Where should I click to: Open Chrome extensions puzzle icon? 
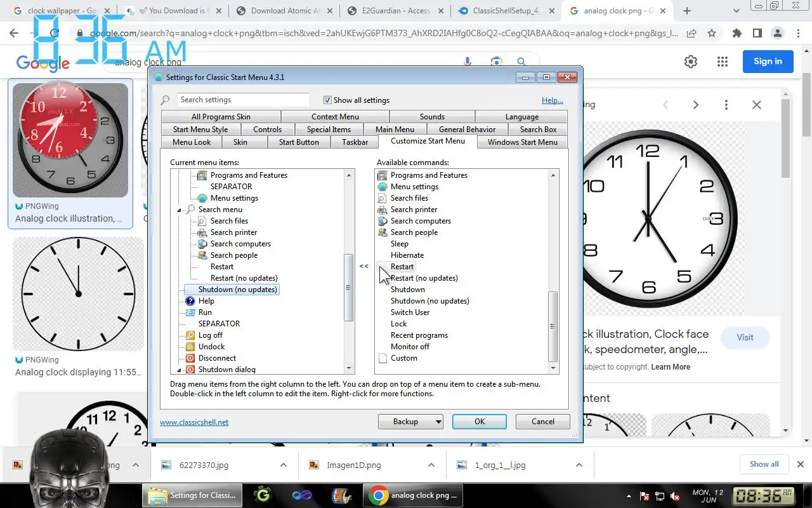coord(737,33)
